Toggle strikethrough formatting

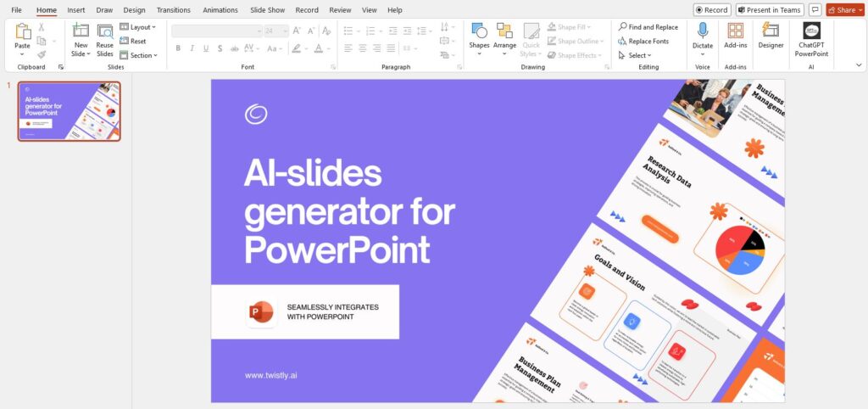[x=234, y=48]
